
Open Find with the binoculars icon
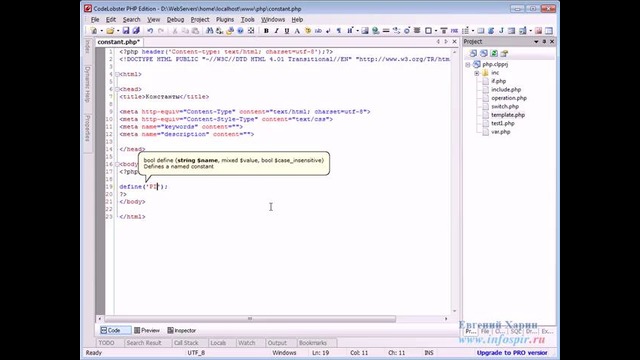tap(209, 31)
